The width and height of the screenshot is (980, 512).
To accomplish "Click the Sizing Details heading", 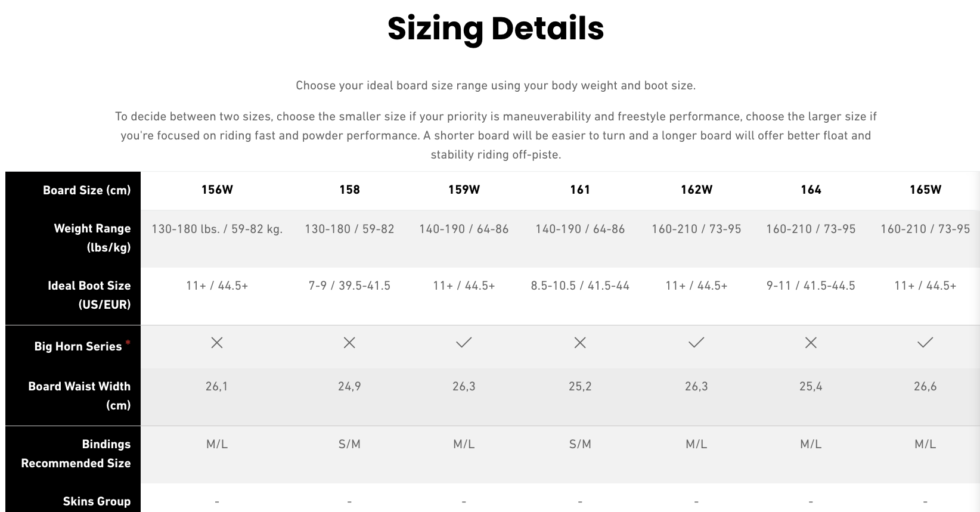I will 496,28.
